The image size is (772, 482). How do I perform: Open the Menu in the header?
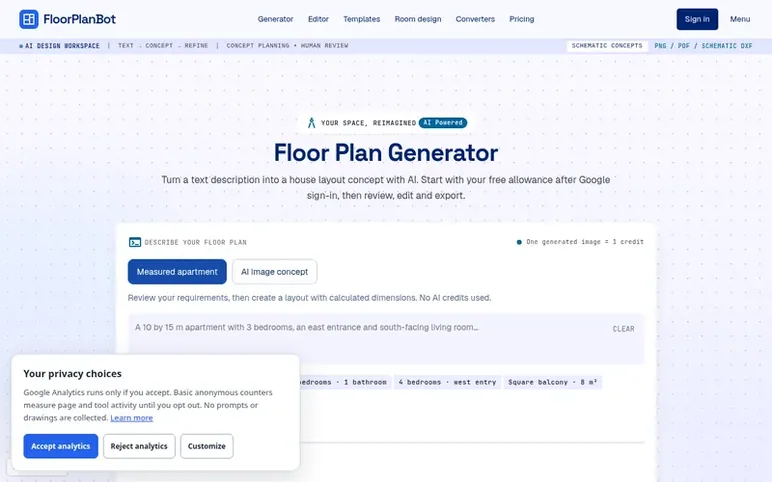point(740,19)
